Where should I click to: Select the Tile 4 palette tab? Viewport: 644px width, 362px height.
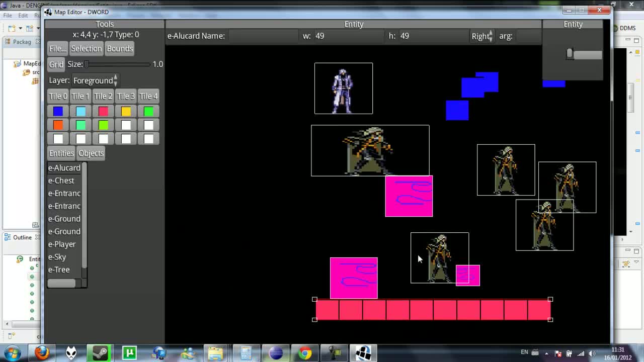148,96
